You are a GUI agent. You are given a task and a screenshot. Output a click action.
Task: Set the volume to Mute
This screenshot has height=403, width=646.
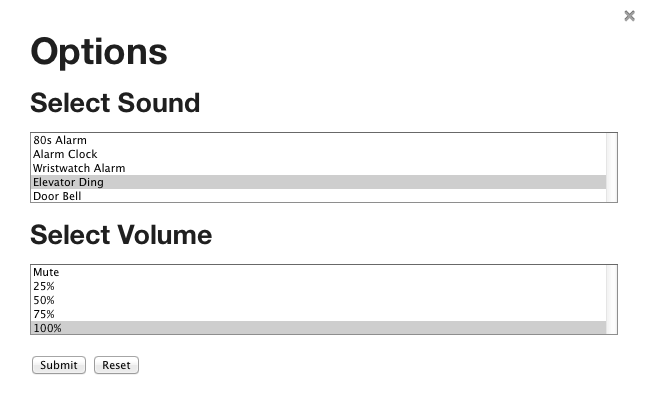click(318, 272)
